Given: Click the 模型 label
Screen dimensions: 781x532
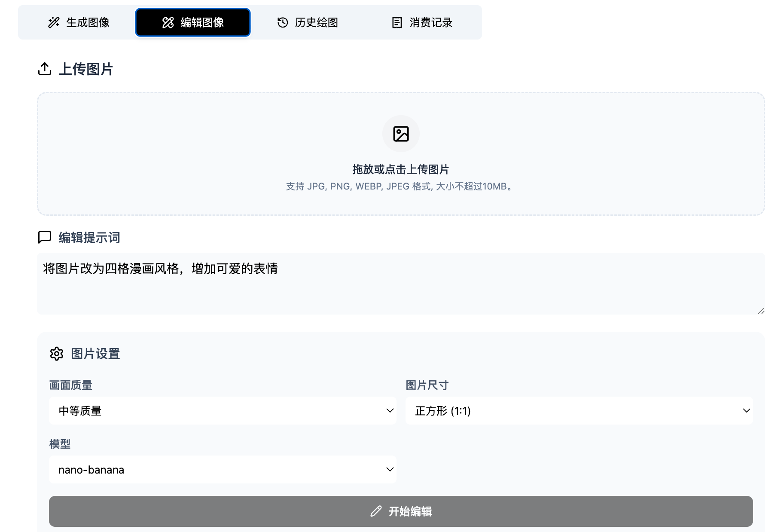Looking at the screenshot, I should 60,444.
